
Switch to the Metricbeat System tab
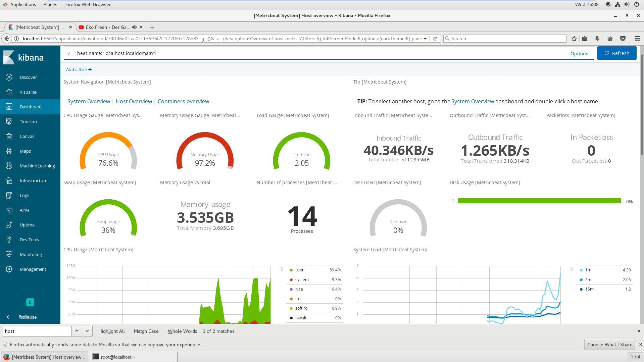(x=40, y=27)
